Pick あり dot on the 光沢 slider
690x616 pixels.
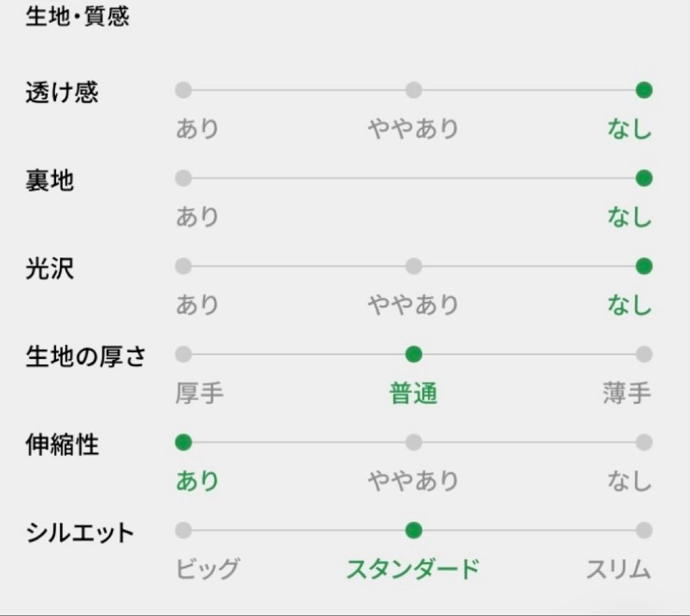click(x=183, y=266)
